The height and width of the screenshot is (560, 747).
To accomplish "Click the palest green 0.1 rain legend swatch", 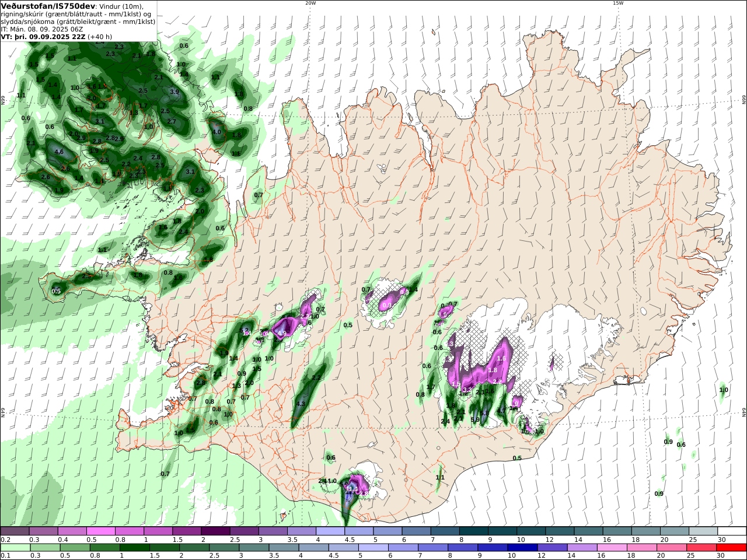I will pyautogui.click(x=16, y=548).
